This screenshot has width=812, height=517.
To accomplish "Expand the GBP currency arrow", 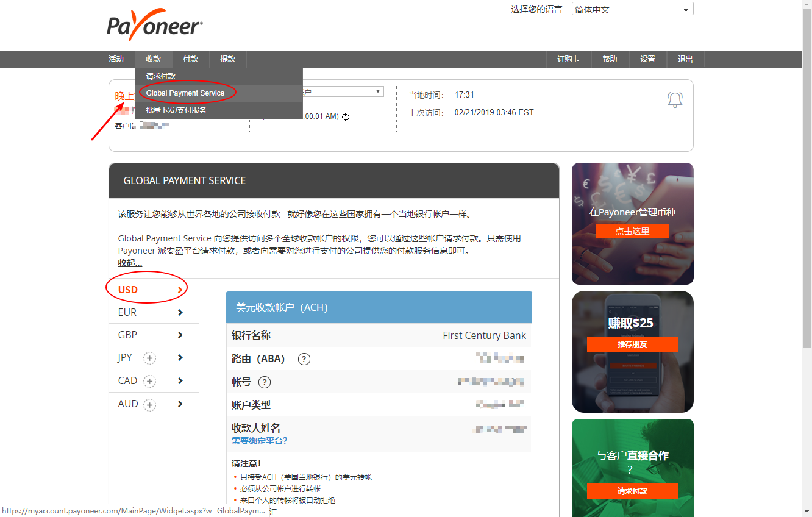I will click(x=180, y=335).
